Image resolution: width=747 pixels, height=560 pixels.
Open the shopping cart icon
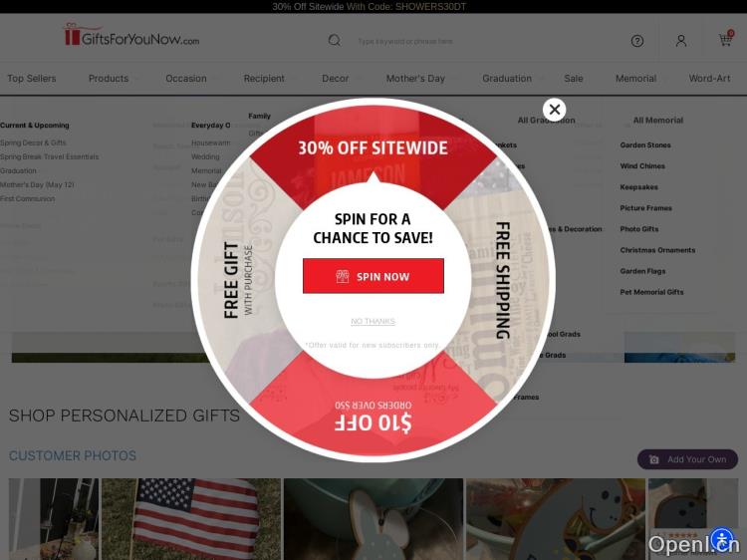tap(726, 39)
